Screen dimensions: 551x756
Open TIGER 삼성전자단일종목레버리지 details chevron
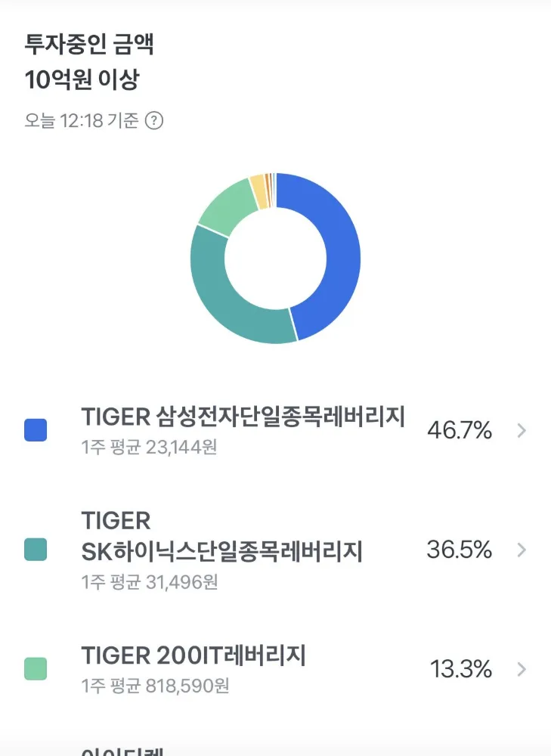point(522,430)
